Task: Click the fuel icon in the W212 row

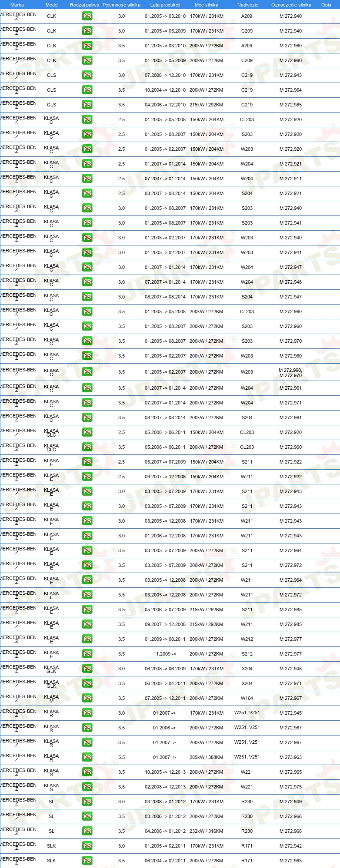Action: (x=87, y=639)
